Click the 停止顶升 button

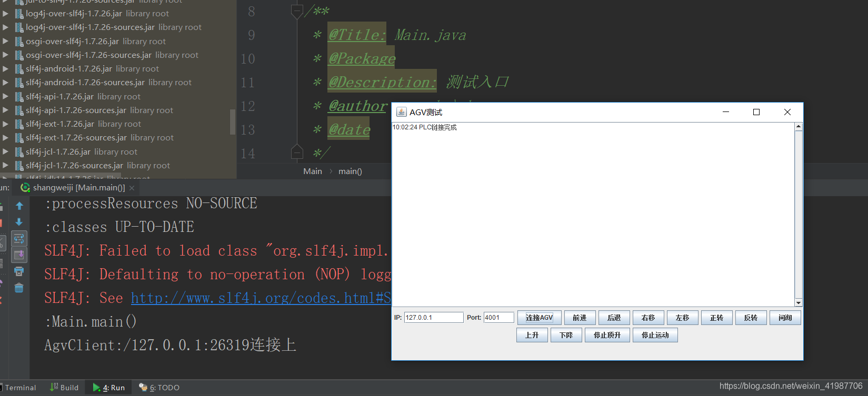click(607, 335)
